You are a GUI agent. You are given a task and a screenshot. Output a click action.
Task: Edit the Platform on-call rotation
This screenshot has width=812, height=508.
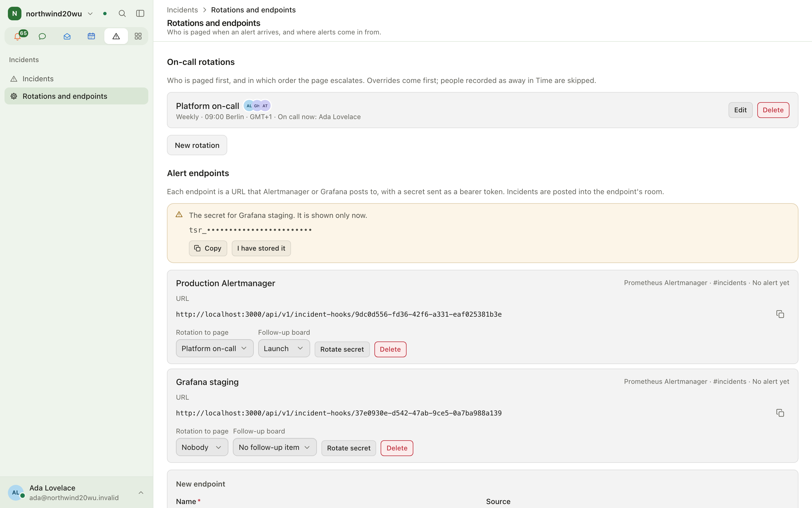[x=740, y=110]
